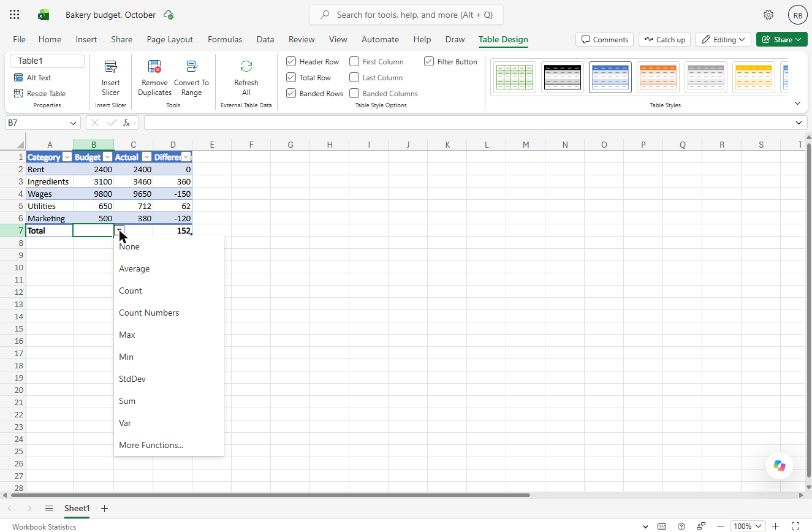The image size is (812, 532).
Task: Open the zoom level 100% dropdown
Action: click(x=748, y=526)
